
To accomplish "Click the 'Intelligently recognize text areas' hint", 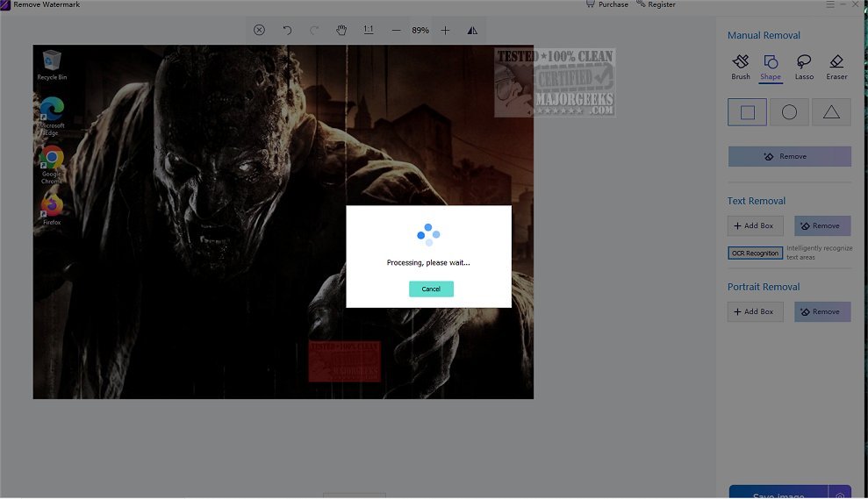I will pos(819,253).
